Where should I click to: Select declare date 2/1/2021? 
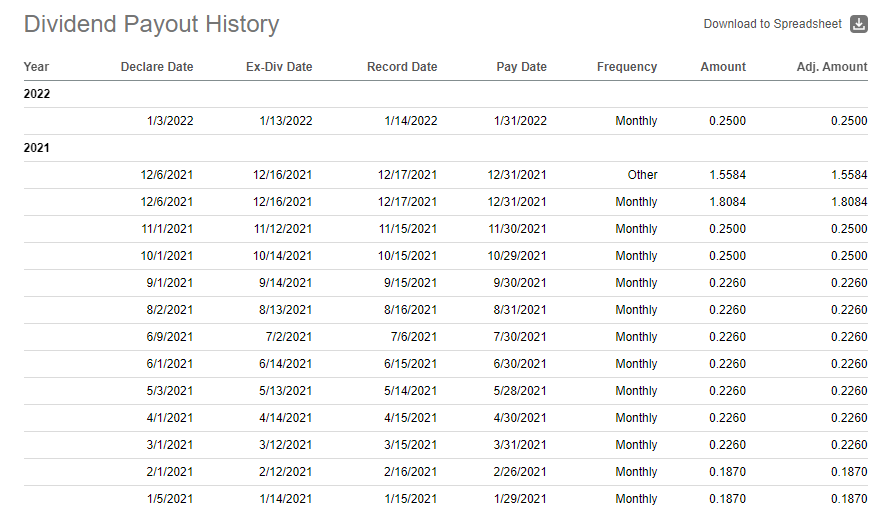(x=170, y=472)
